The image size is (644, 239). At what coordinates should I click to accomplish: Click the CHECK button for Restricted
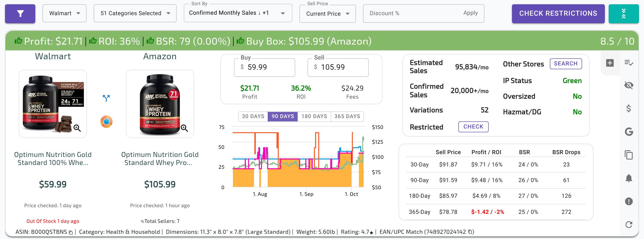(473, 127)
